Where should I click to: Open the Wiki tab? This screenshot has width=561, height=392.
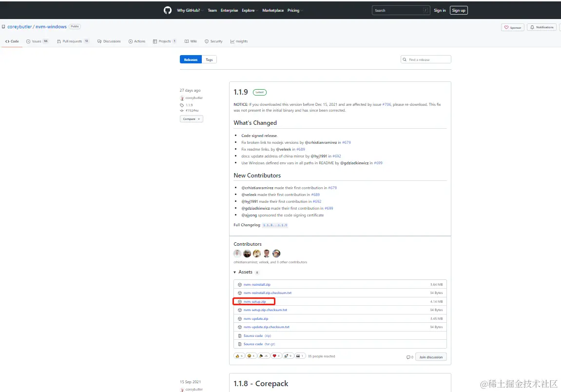tap(191, 41)
